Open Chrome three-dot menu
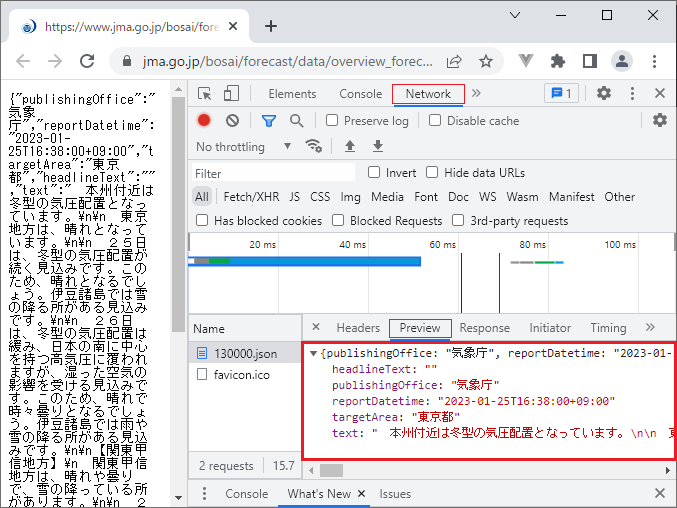This screenshot has height=508, width=677. (655, 61)
